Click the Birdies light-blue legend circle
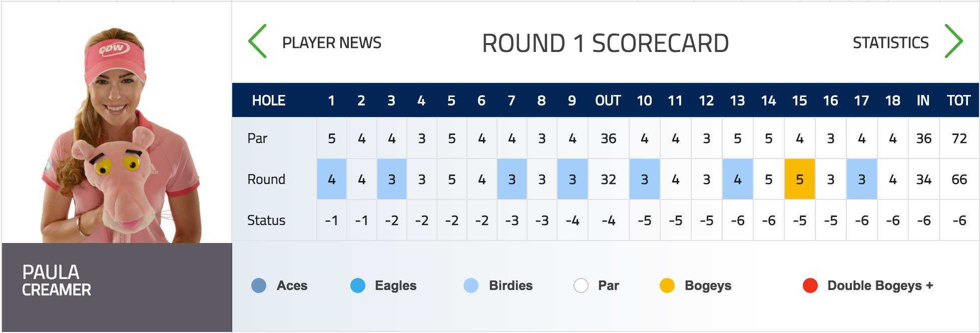Image resolution: width=980 pixels, height=333 pixels. 471,285
